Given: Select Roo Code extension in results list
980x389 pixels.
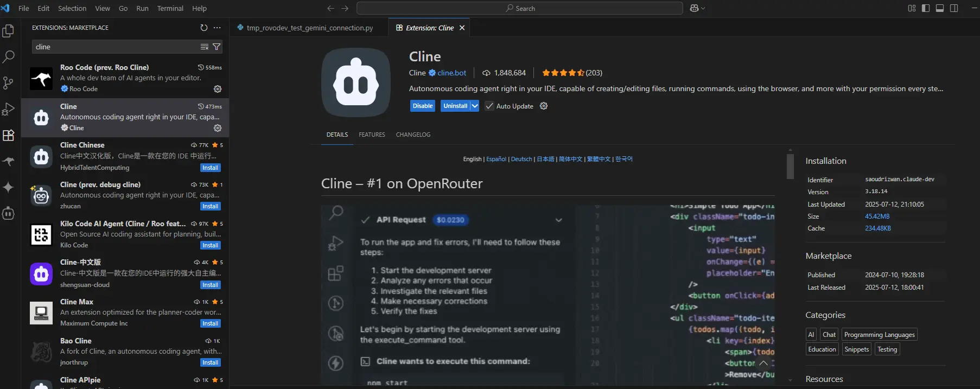Looking at the screenshot, I should [125, 78].
